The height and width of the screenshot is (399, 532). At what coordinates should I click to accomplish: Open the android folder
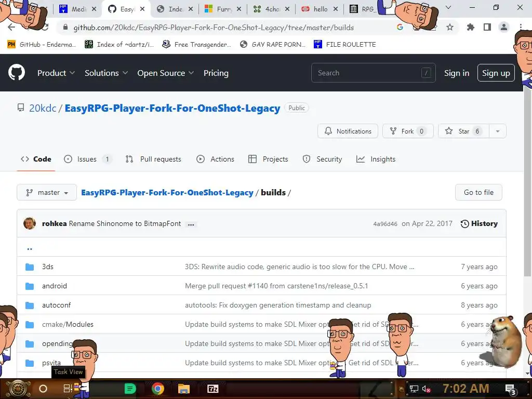(x=54, y=286)
